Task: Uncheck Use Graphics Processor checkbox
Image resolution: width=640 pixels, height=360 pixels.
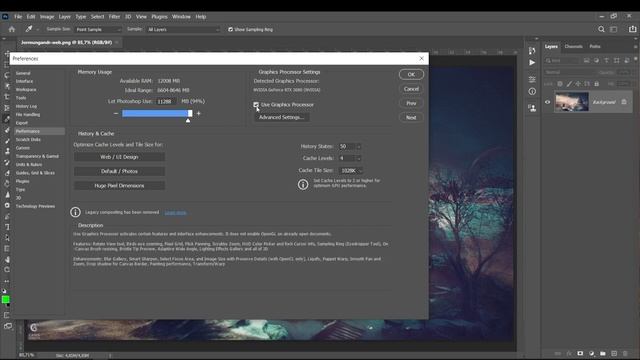Action: tap(256, 105)
